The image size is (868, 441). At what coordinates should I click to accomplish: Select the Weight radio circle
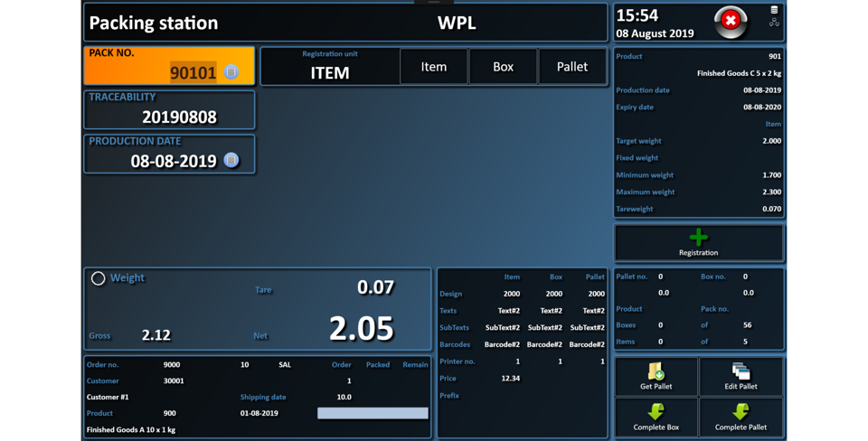click(98, 278)
